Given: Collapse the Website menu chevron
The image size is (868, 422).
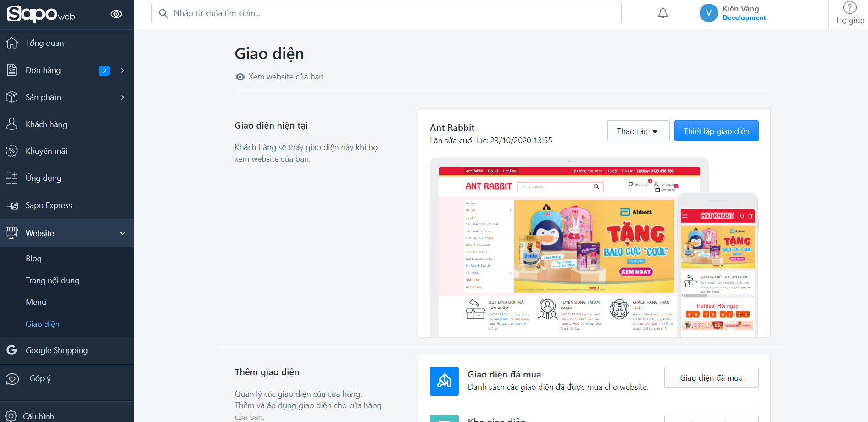Looking at the screenshot, I should point(122,233).
